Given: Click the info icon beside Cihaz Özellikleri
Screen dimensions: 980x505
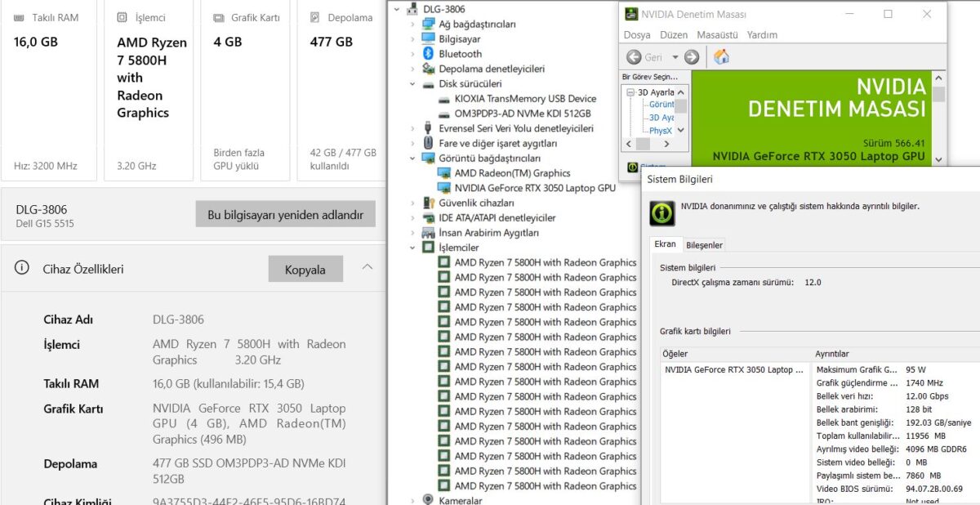Looking at the screenshot, I should click(22, 268).
